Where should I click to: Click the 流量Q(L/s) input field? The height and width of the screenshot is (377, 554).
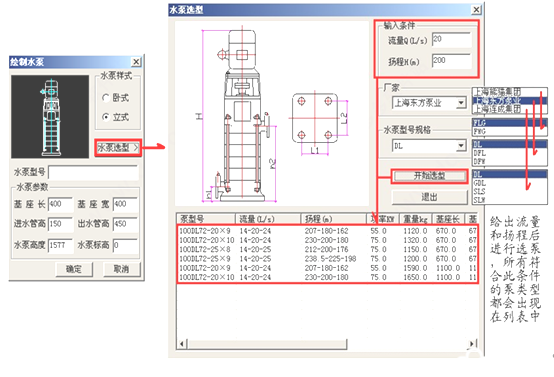pos(452,40)
